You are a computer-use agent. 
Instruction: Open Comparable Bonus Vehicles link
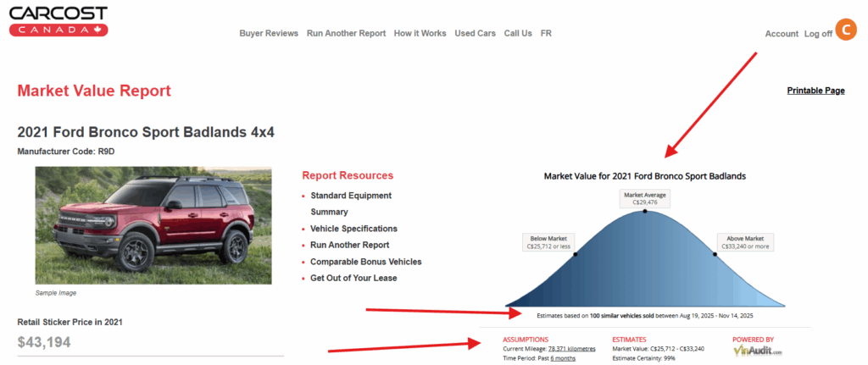pyautogui.click(x=366, y=262)
